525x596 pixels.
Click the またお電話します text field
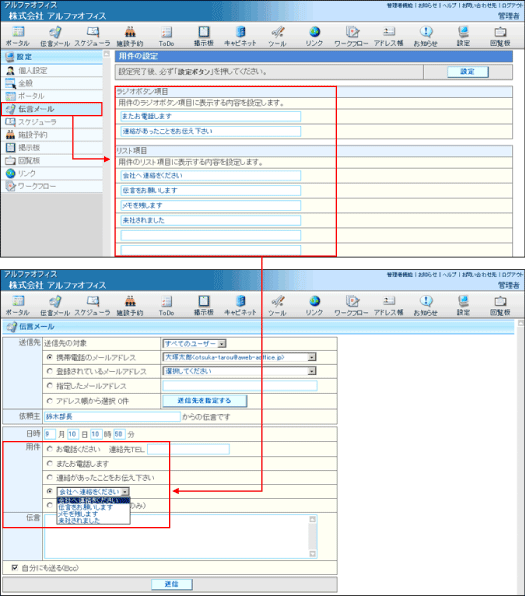(x=211, y=116)
